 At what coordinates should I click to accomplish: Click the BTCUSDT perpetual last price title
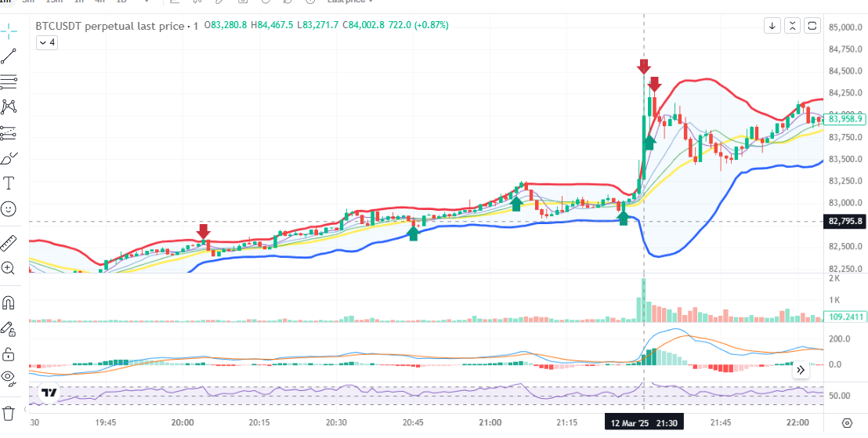[x=110, y=26]
